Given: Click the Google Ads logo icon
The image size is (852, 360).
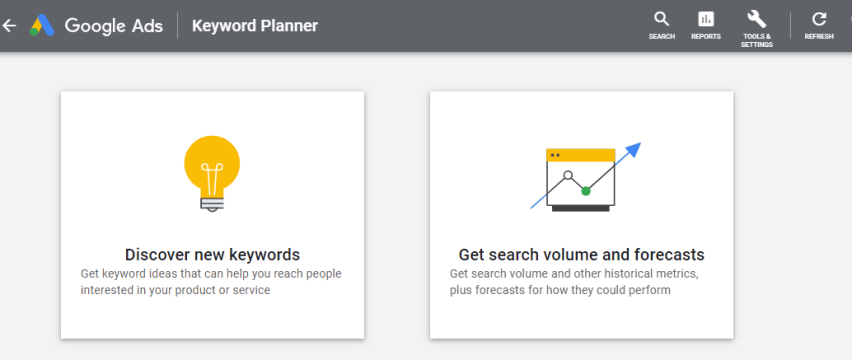Looking at the screenshot, I should tap(42, 26).
